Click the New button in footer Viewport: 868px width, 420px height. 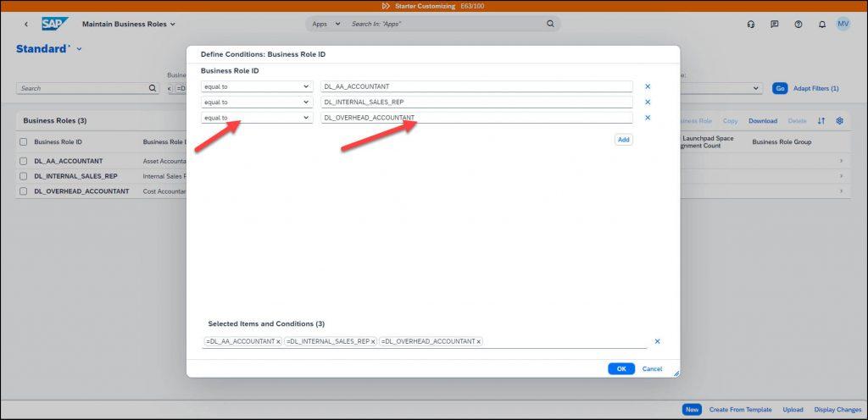(x=692, y=410)
